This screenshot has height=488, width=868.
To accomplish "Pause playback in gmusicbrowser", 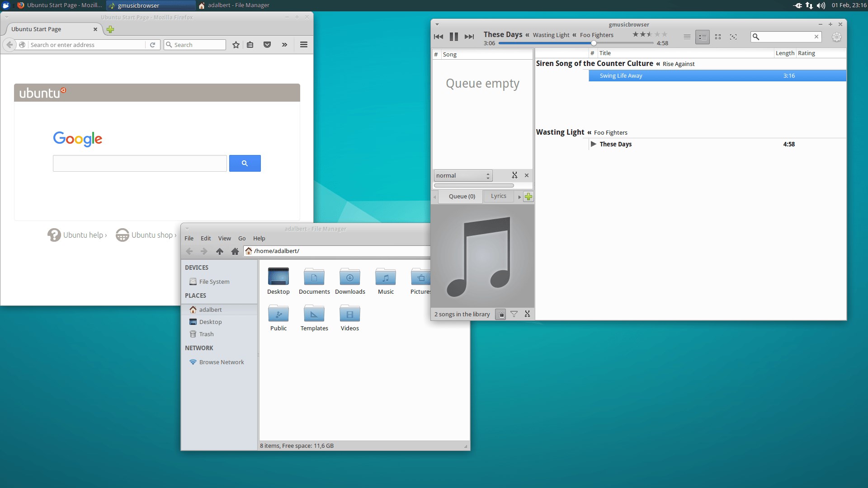I will [x=454, y=37].
